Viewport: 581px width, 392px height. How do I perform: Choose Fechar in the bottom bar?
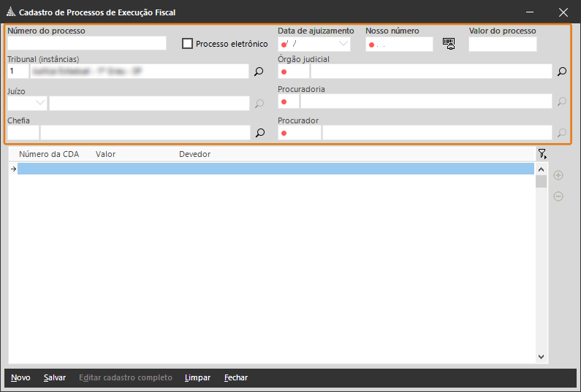tap(235, 377)
